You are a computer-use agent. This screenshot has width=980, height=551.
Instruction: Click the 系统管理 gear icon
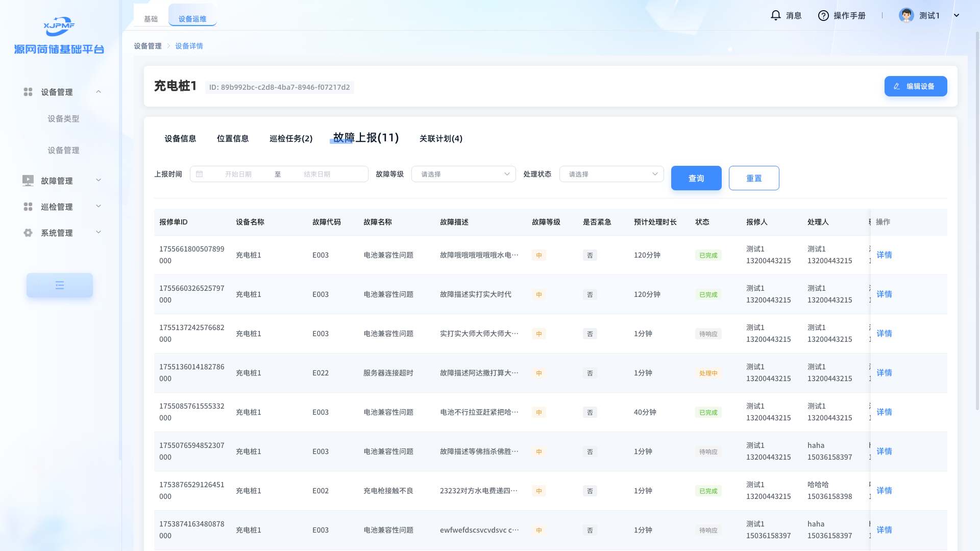tap(28, 233)
